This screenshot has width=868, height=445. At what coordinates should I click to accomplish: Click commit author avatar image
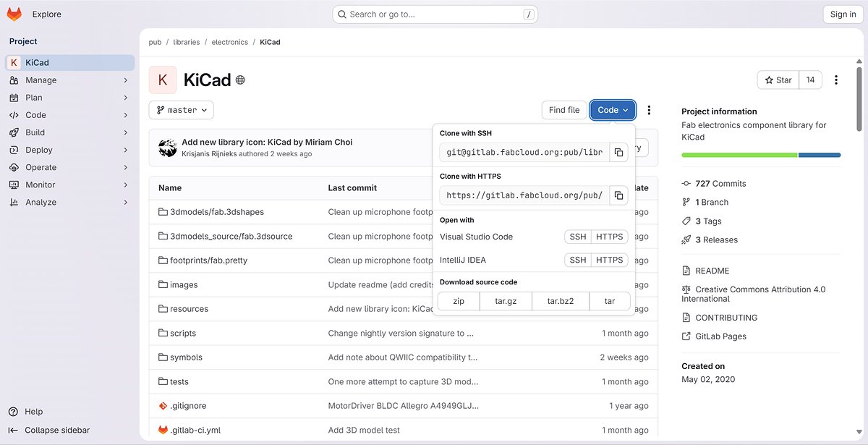(168, 148)
